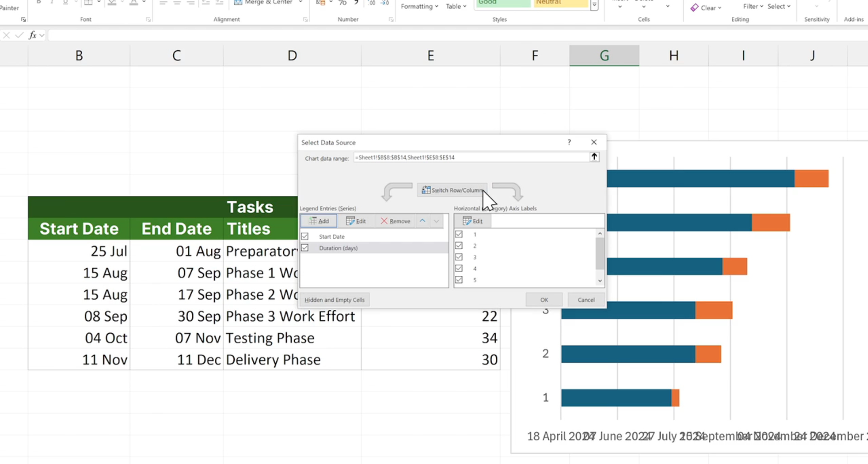Open Hidden and Empty Cells settings

pyautogui.click(x=335, y=300)
